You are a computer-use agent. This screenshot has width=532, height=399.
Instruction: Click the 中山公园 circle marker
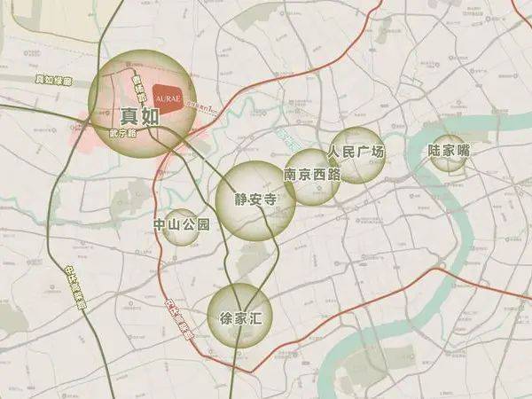[x=181, y=227]
